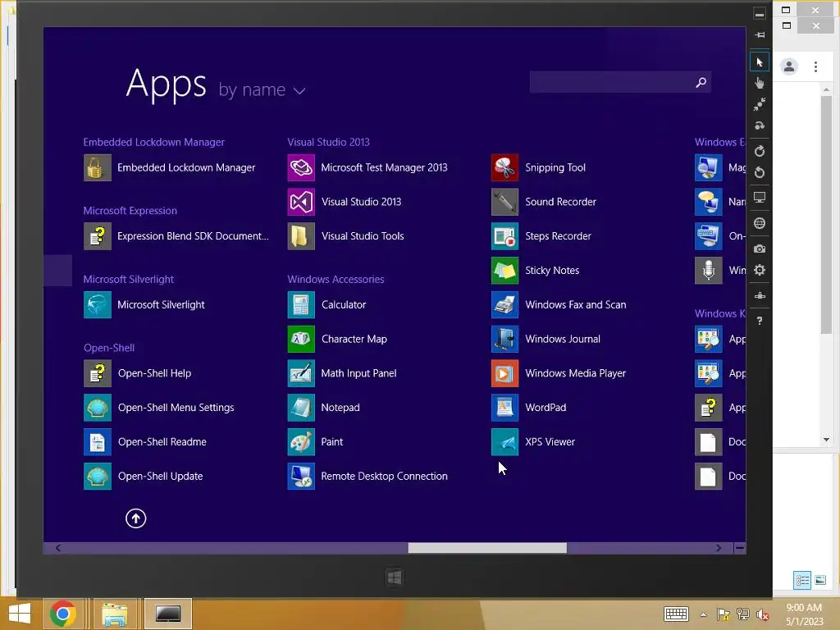Click the Embedded Lockdown Manager group header
The width and height of the screenshot is (840, 630).
click(x=153, y=142)
